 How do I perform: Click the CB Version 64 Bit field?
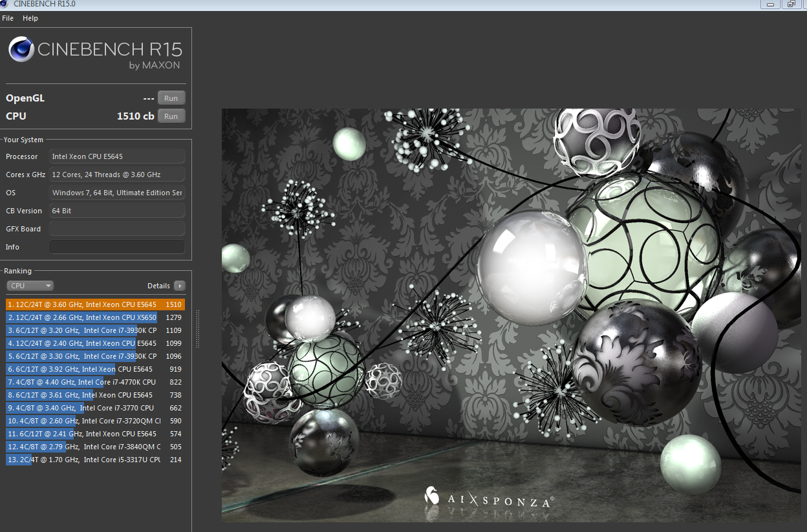click(117, 211)
